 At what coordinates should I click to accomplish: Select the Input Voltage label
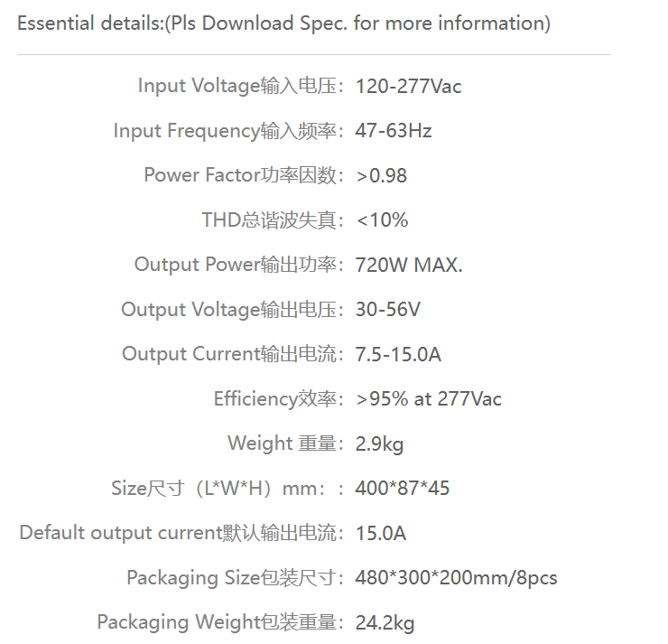click(x=241, y=86)
